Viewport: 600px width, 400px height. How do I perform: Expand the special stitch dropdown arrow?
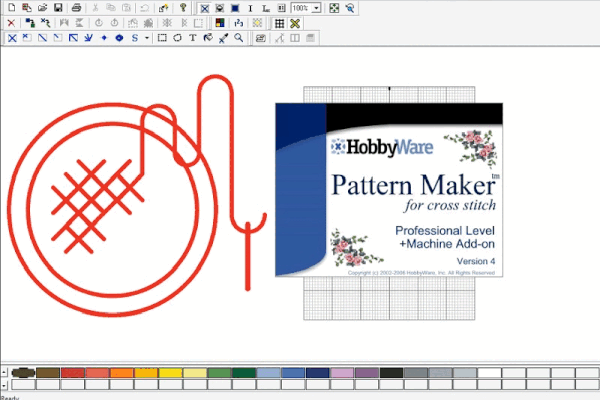point(147,38)
